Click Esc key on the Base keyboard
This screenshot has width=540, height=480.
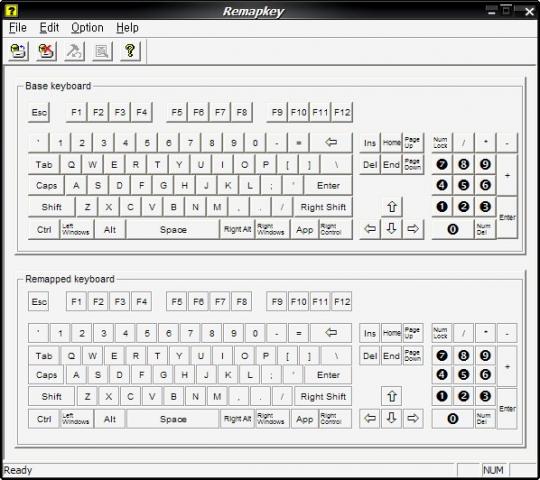(39, 112)
